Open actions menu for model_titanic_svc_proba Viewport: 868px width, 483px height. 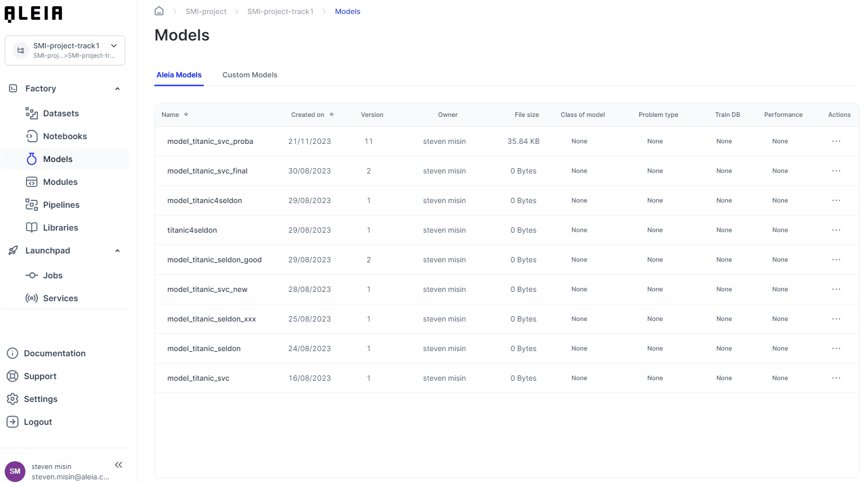[836, 141]
